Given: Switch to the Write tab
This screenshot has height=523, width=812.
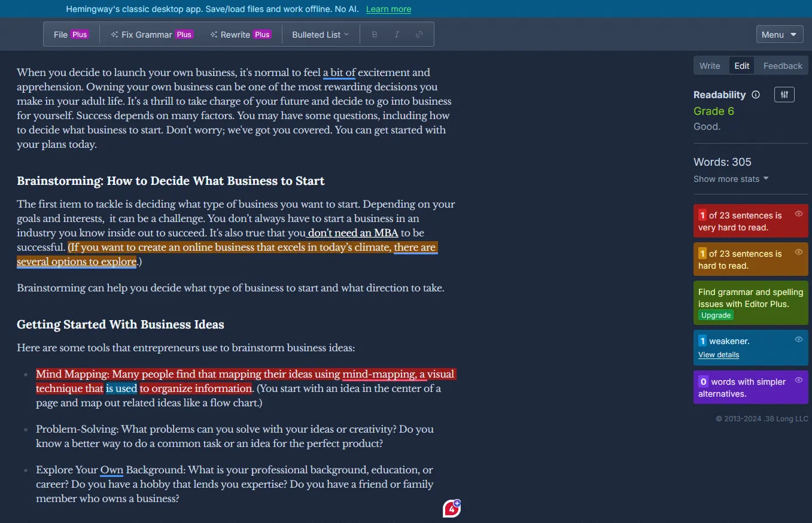Looking at the screenshot, I should tap(710, 65).
